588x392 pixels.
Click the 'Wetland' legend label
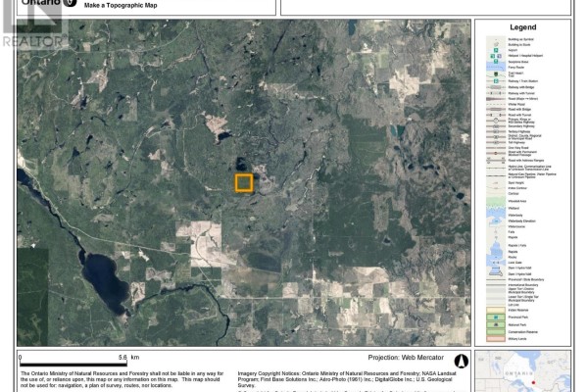click(514, 208)
